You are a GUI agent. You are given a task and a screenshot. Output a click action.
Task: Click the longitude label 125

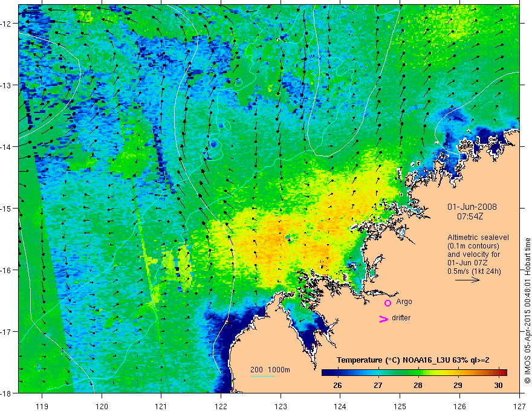400,406
